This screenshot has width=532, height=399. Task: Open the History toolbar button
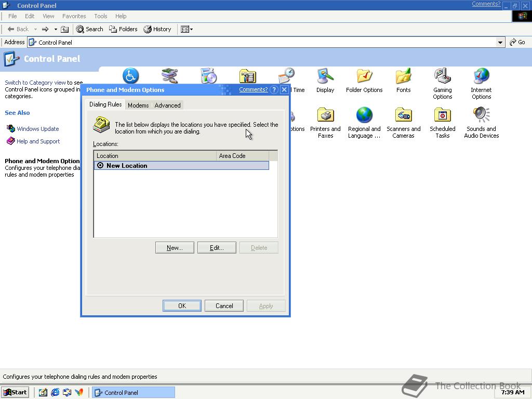pyautogui.click(x=157, y=29)
